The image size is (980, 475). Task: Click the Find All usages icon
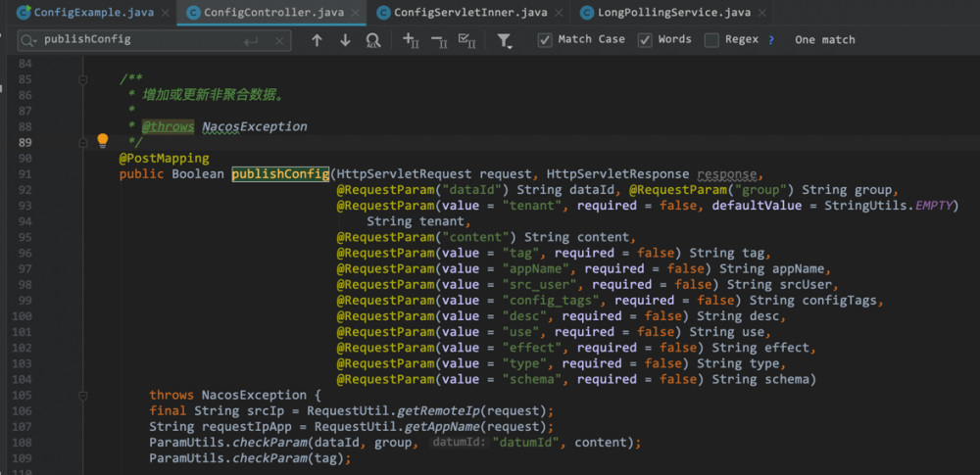373,40
